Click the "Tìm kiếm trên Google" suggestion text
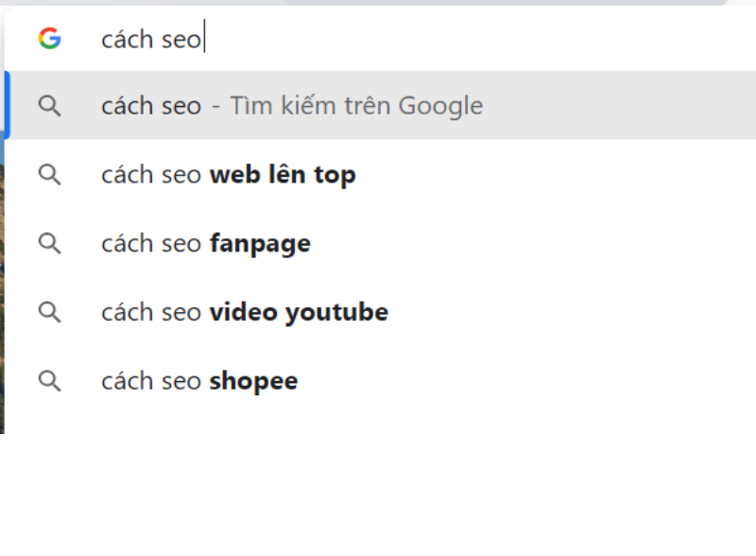Viewport: 756px width, 556px height. [356, 106]
